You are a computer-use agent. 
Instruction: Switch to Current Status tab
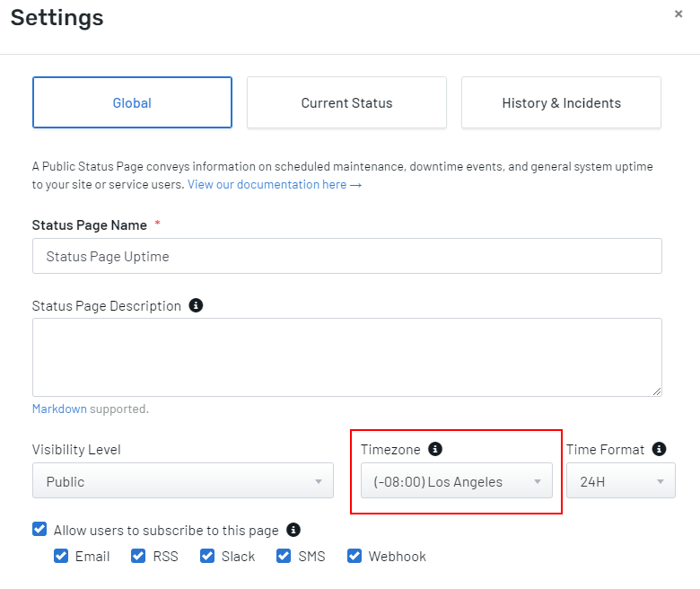(346, 102)
